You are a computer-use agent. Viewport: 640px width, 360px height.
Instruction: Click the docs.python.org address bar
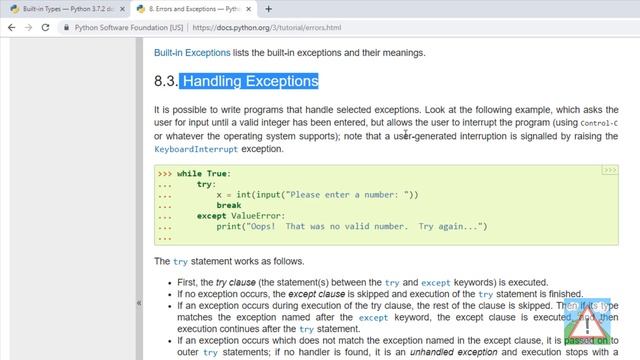[267, 28]
